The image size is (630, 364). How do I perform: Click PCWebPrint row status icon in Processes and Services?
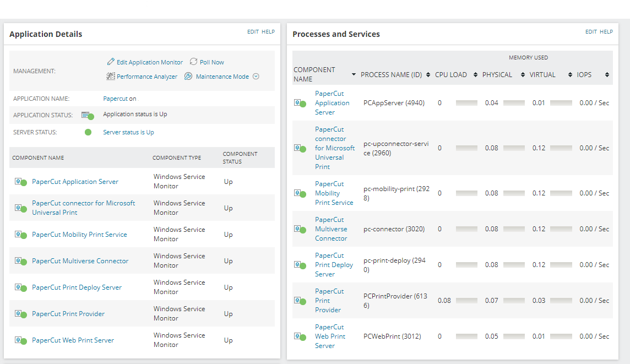[x=300, y=336]
